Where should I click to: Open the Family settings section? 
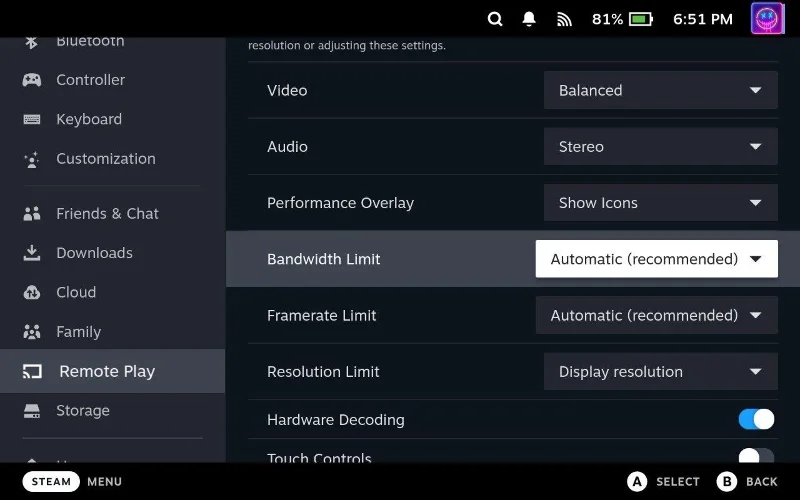point(78,332)
